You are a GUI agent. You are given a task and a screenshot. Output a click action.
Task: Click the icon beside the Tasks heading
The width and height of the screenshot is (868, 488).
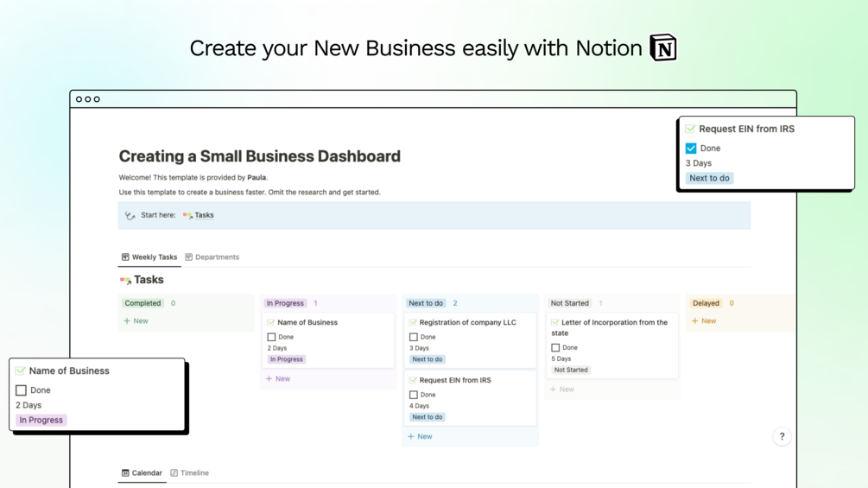click(x=125, y=280)
